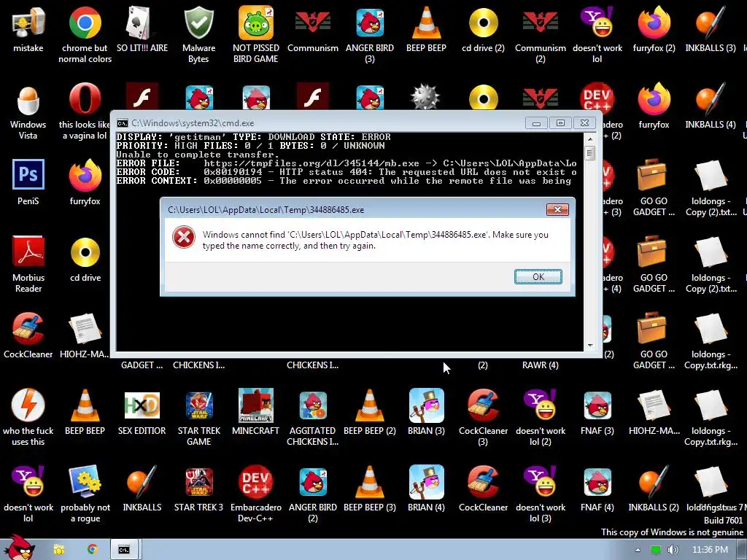747x560 pixels.
Task: Click the taskbar clock showing 11:36 PM
Action: coord(709,550)
